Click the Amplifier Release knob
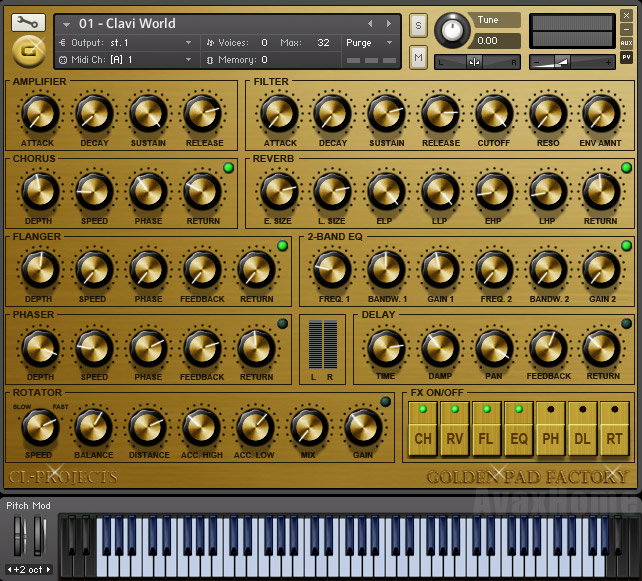 pos(202,113)
